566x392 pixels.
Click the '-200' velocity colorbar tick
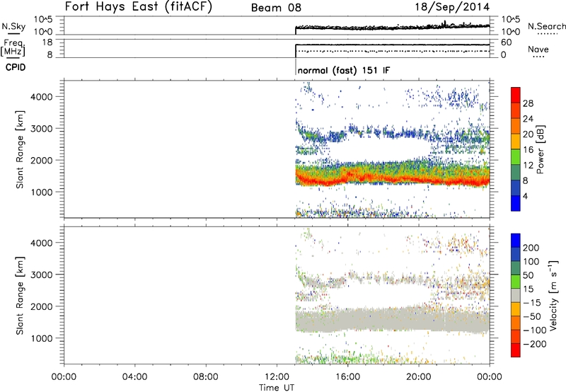click(x=534, y=344)
